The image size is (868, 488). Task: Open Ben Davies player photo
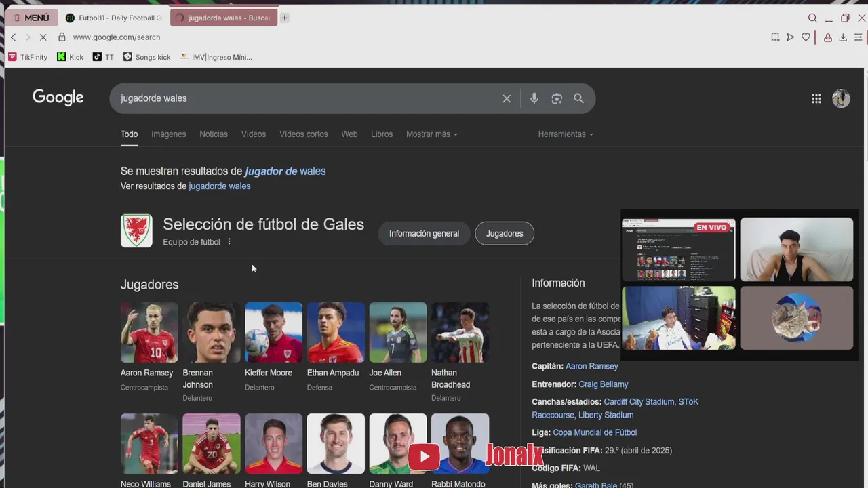(336, 443)
